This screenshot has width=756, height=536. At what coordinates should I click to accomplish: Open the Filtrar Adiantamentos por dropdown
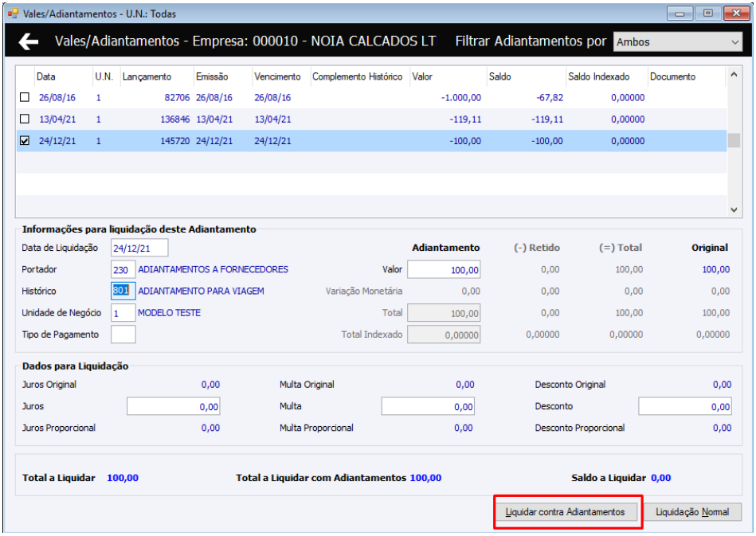tap(677, 42)
